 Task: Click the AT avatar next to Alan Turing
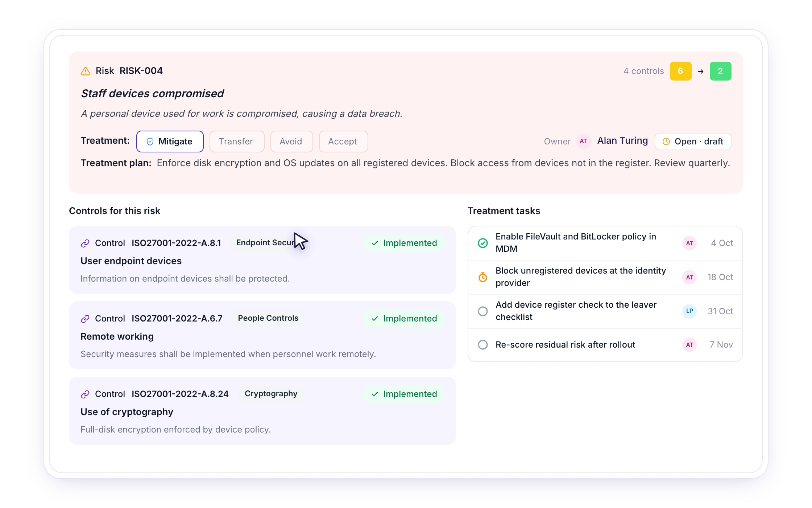[x=583, y=141]
